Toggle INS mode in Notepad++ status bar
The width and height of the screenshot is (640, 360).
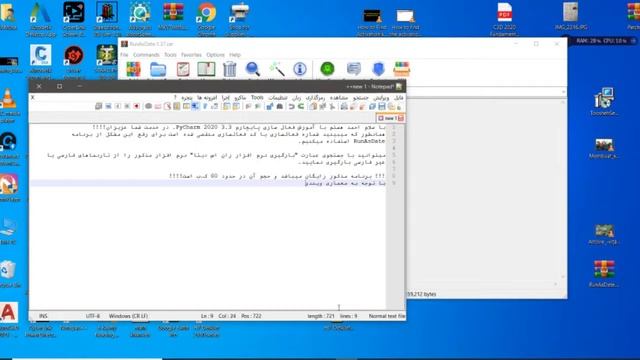coord(43,316)
